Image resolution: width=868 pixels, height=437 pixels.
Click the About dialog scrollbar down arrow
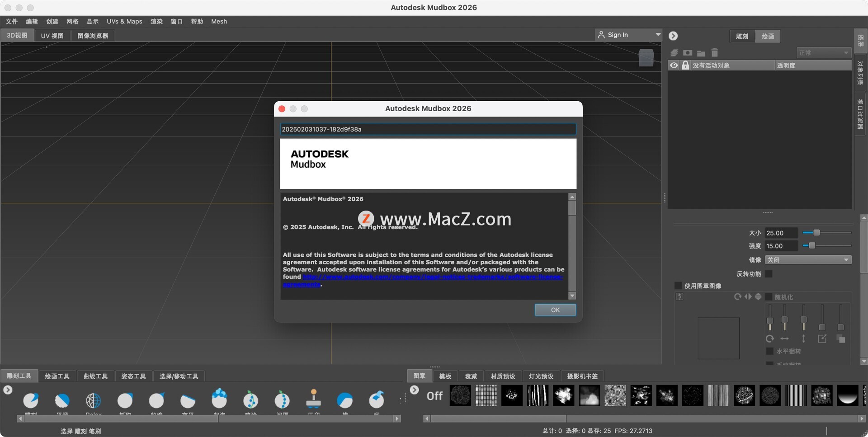pos(572,296)
